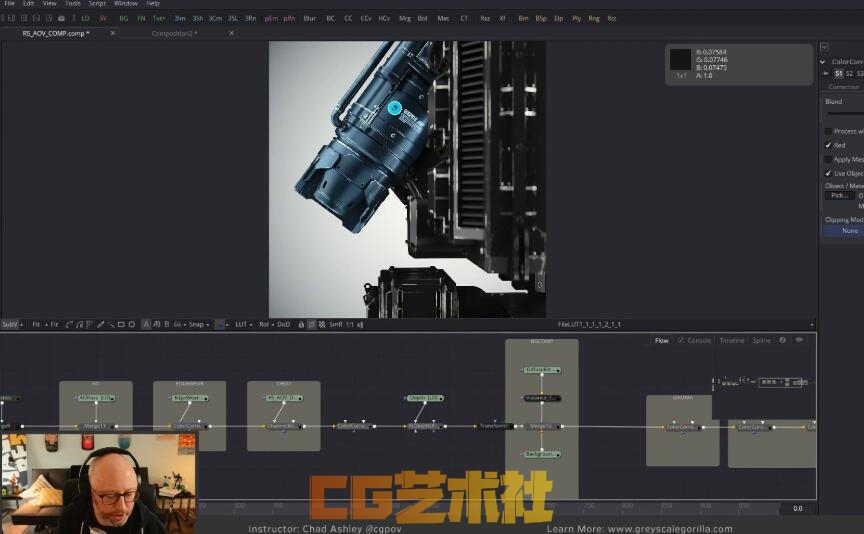
Task: Add a Merge (Mrg) tool
Action: 405,18
